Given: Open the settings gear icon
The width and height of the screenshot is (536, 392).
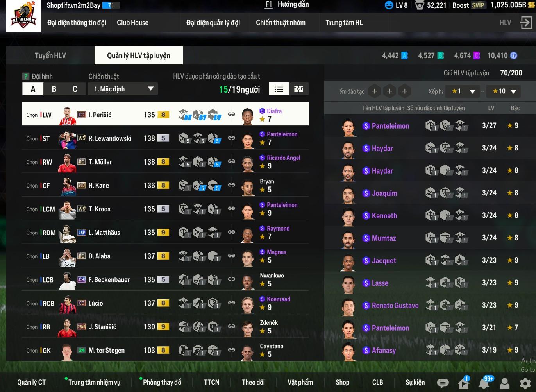Looking at the screenshot, I should click(525, 383).
